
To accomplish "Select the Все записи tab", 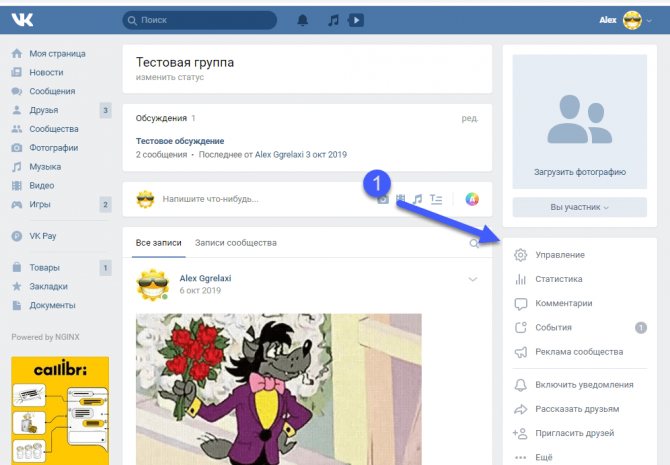I will pos(159,243).
